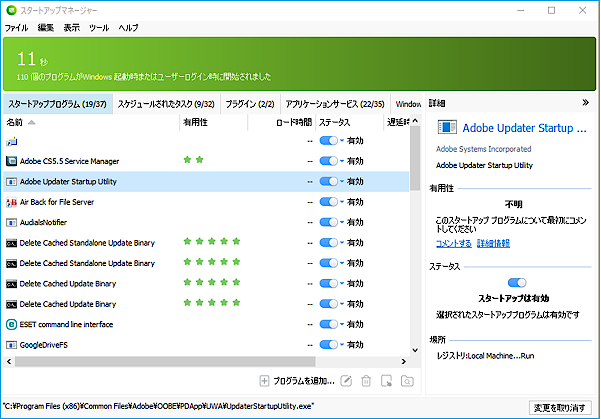Open status dropdown arrow for ESET command line interface

[x=342, y=324]
